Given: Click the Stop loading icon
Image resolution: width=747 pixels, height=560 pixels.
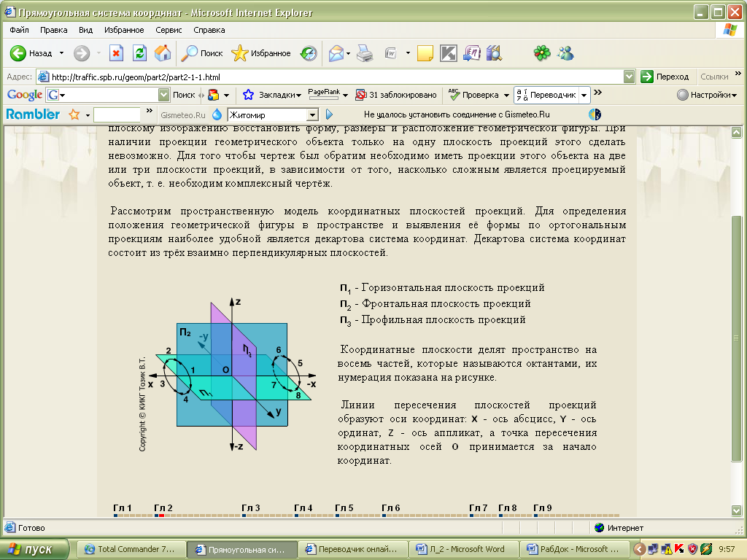Looking at the screenshot, I should 116,53.
